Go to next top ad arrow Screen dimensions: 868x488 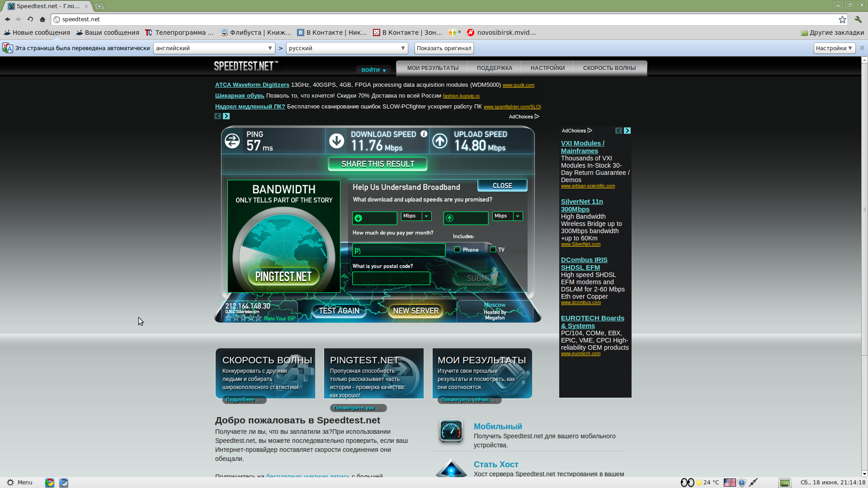(x=226, y=116)
